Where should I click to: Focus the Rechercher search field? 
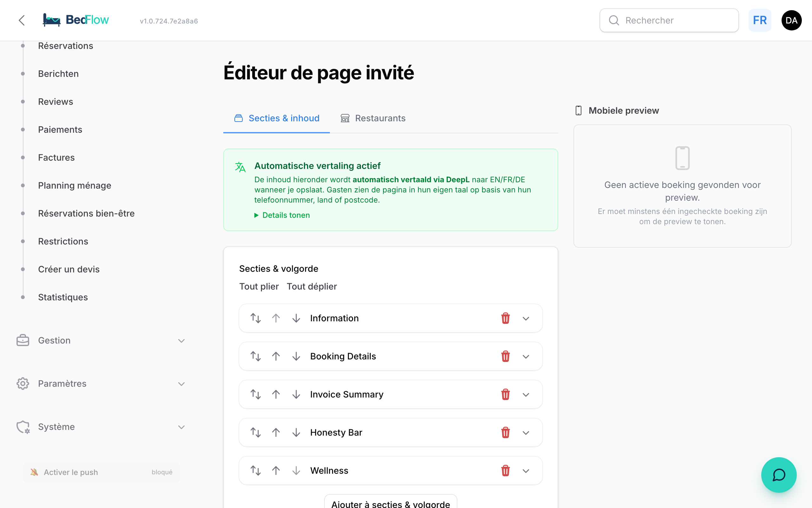click(669, 20)
